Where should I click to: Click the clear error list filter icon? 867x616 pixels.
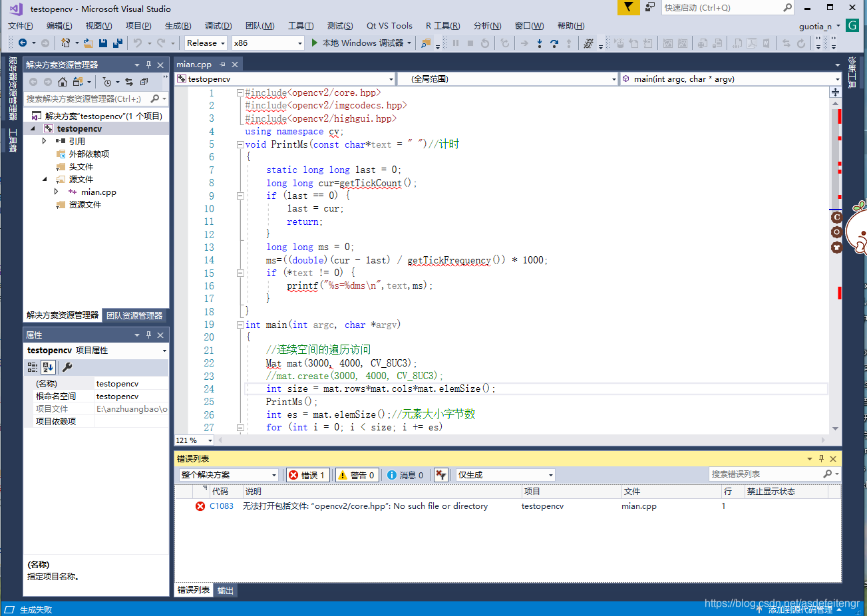pos(440,474)
